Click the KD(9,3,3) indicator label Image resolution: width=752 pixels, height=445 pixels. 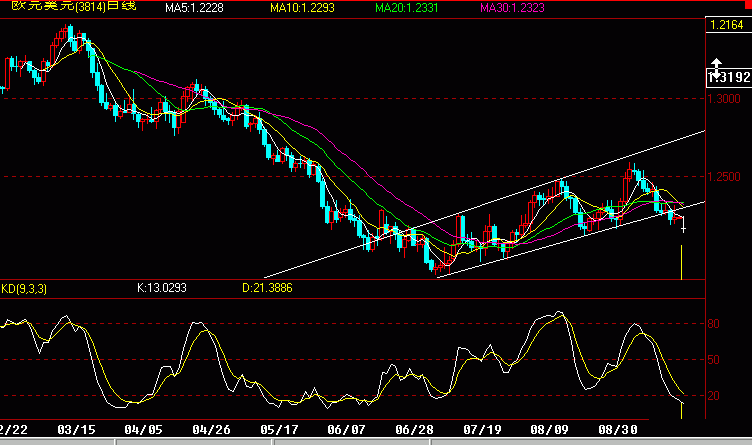click(x=24, y=289)
